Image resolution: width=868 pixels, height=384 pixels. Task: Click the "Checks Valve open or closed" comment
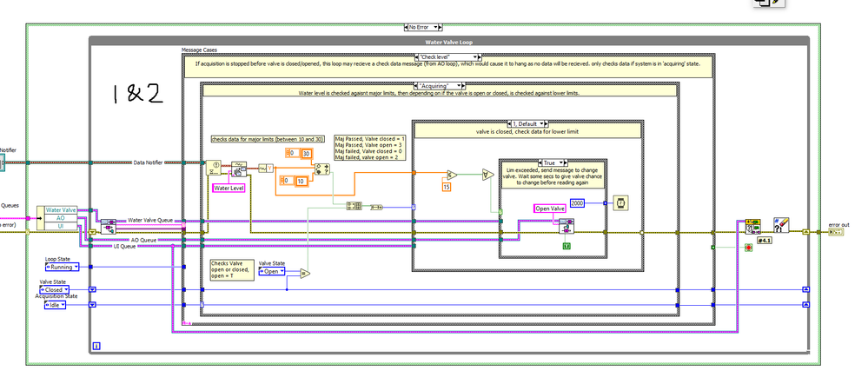[x=232, y=270]
